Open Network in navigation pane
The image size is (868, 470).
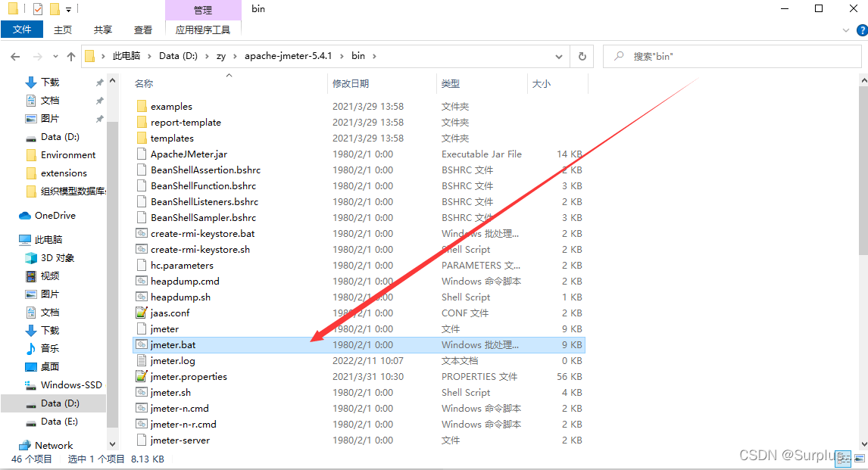click(54, 446)
